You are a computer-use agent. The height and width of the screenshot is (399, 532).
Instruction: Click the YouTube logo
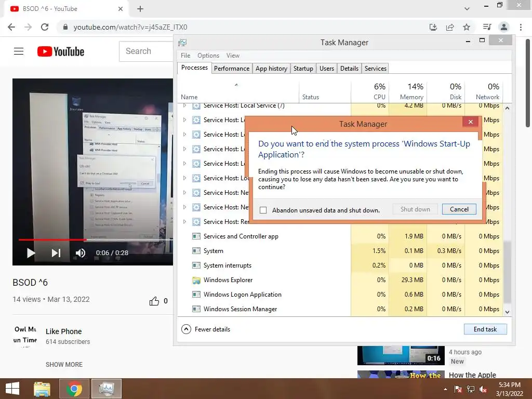tap(61, 51)
